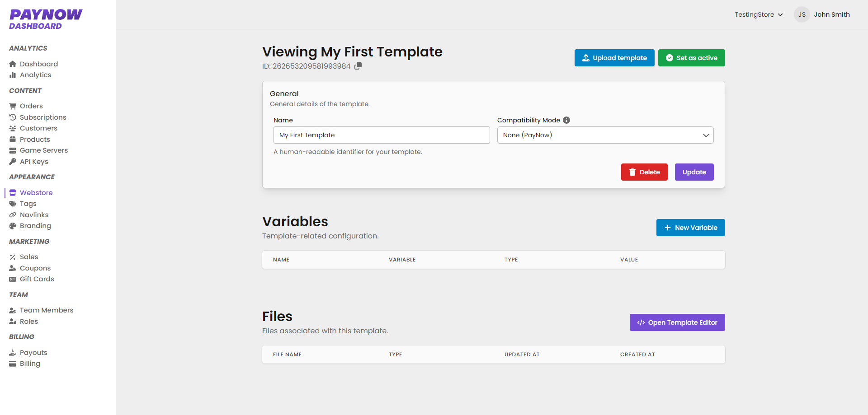
Task: Open the Team Members page
Action: click(x=46, y=310)
